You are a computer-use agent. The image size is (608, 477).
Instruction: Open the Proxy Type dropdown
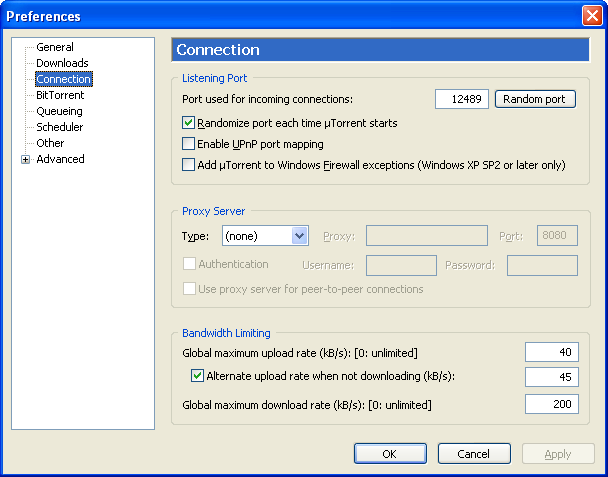tap(299, 236)
